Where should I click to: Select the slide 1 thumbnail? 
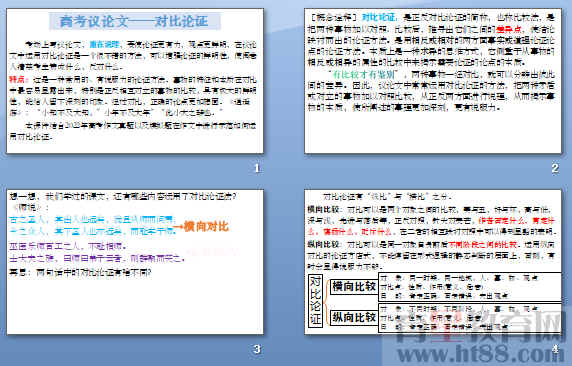pos(135,81)
